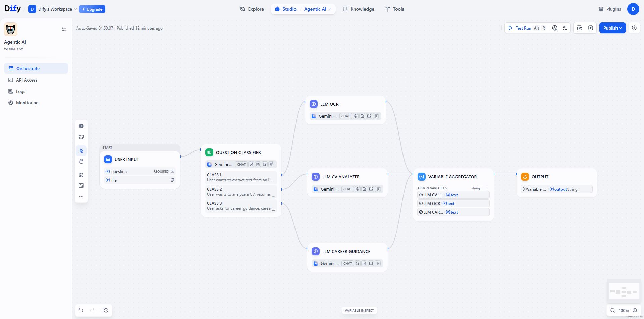
Task: Expand the Agentic AI app dropdown in the top bar
Action: tap(317, 9)
